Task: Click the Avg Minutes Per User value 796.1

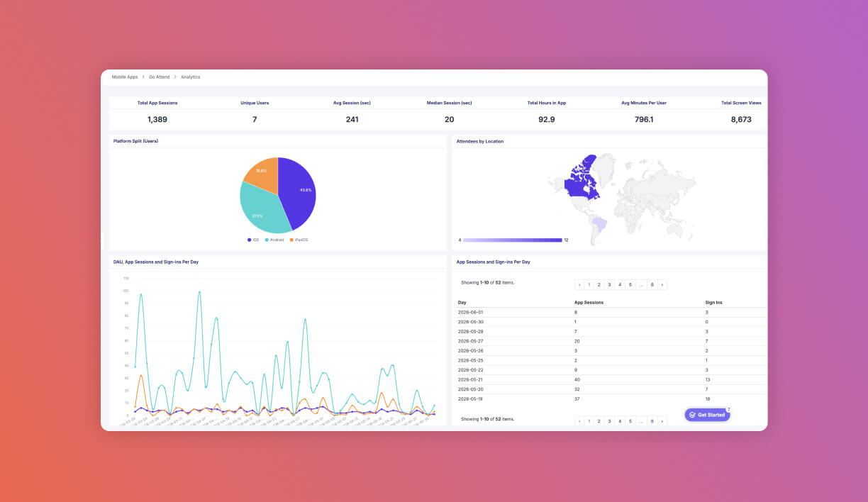Action: coord(644,119)
